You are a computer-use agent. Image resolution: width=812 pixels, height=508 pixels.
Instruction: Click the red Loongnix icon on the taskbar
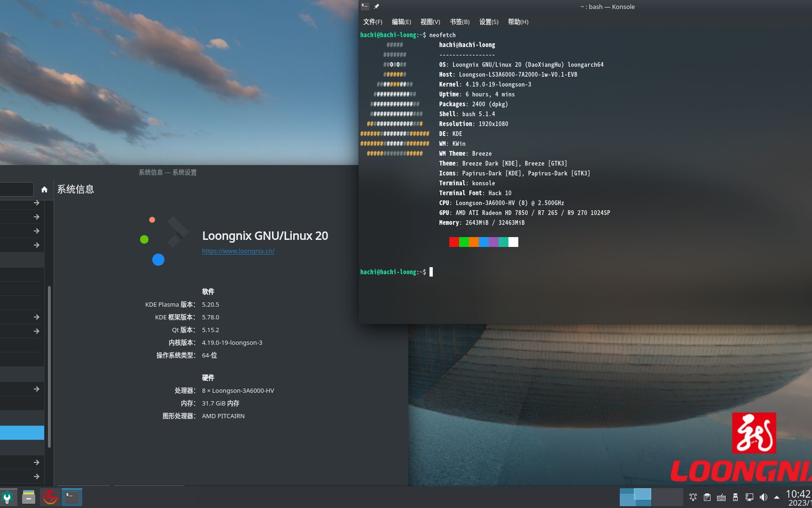coord(50,497)
